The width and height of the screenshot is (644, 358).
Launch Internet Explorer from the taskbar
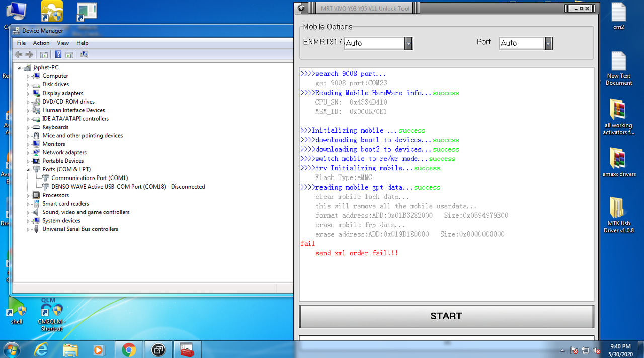(41, 349)
